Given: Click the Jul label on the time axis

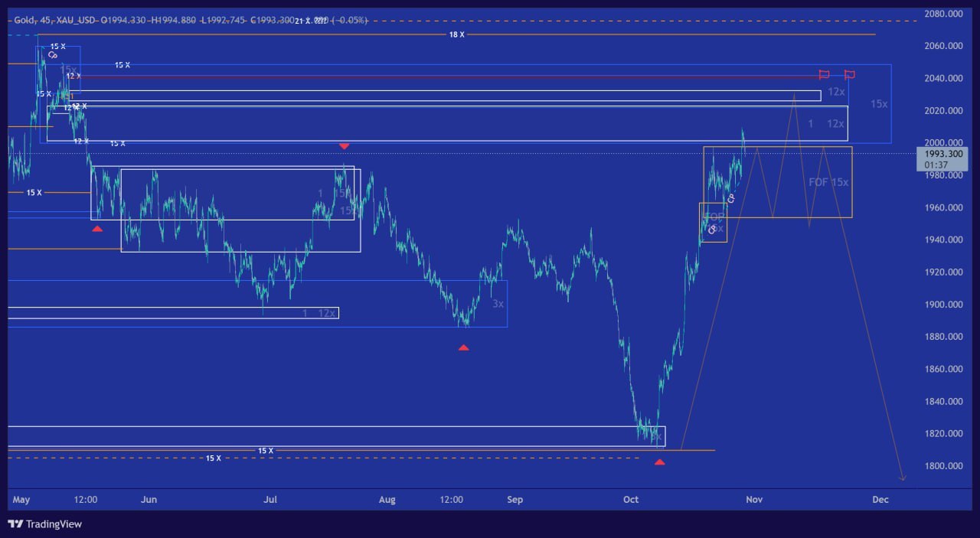Looking at the screenshot, I should coord(270,500).
